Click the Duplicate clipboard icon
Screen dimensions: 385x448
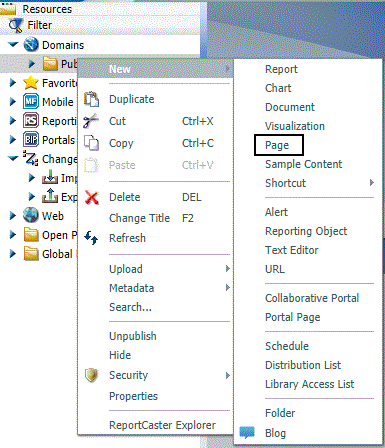[91, 99]
